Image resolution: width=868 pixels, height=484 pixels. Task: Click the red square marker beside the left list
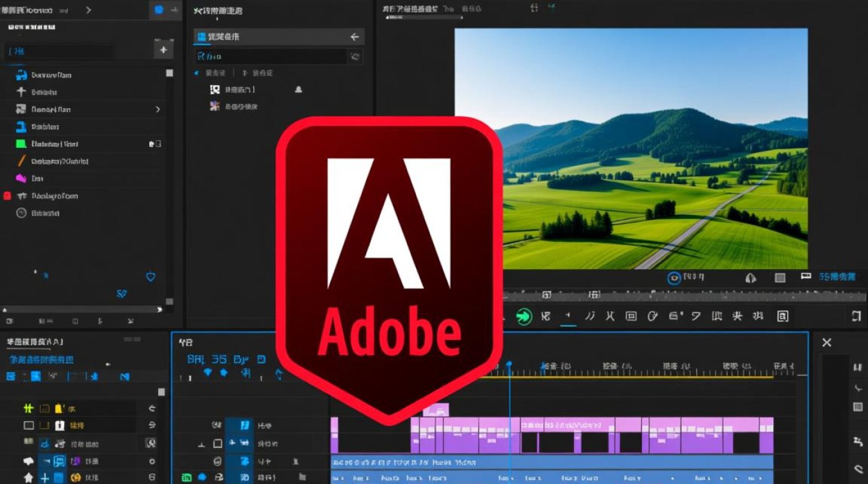pyautogui.click(x=7, y=196)
